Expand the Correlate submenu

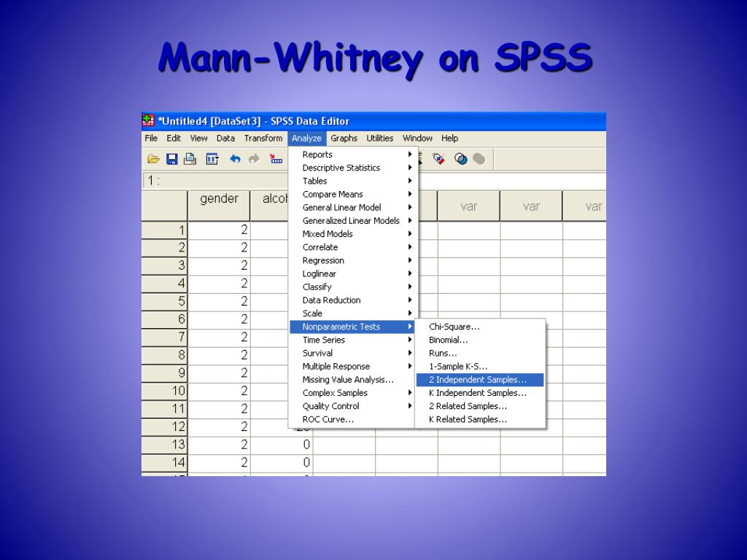[353, 247]
